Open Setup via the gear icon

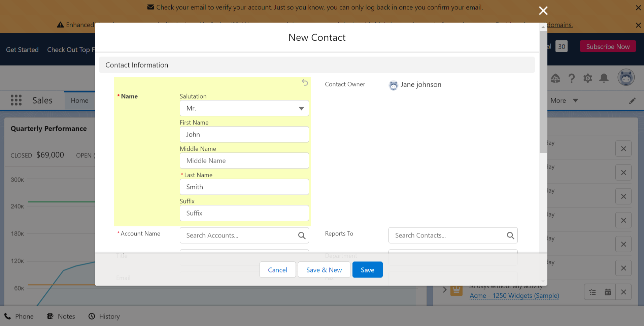click(588, 78)
